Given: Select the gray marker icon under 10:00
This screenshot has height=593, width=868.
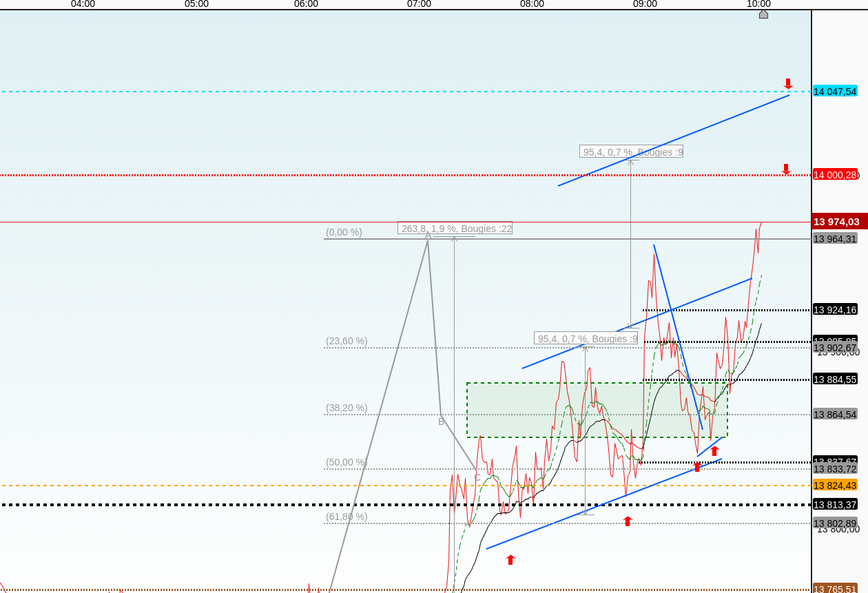Looking at the screenshot, I should pyautogui.click(x=763, y=14).
